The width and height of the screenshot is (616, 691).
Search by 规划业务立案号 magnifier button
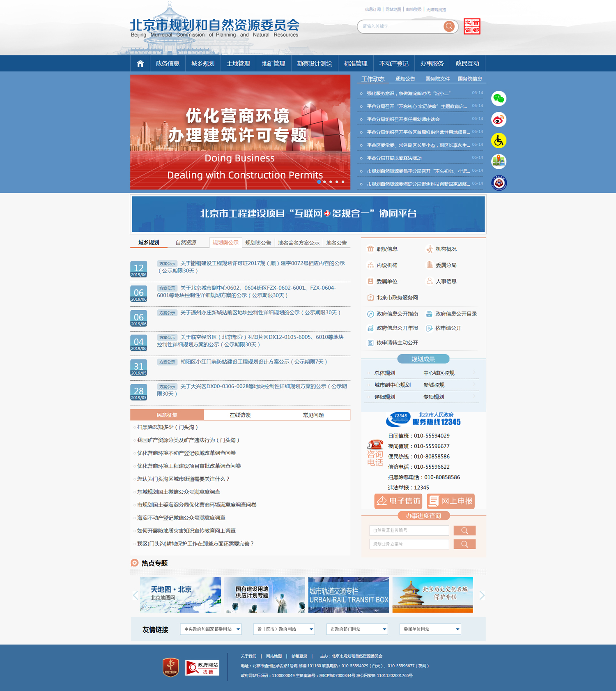coord(464,544)
